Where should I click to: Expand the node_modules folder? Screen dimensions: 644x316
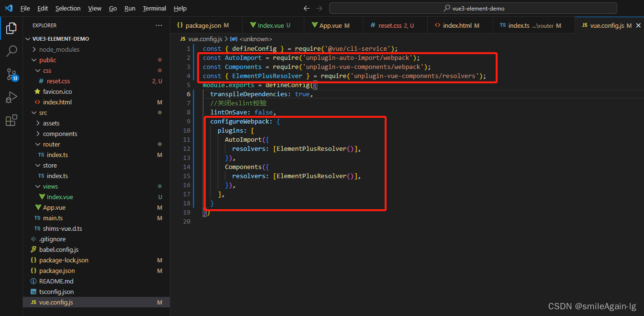pos(60,49)
